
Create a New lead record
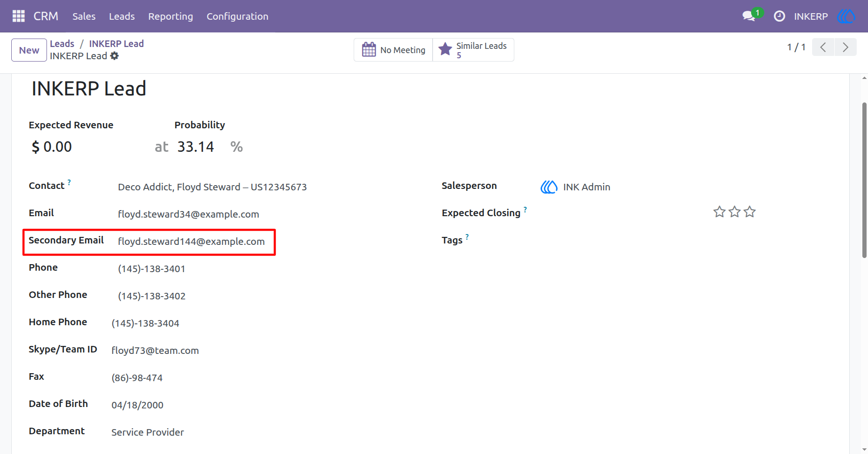pos(29,50)
